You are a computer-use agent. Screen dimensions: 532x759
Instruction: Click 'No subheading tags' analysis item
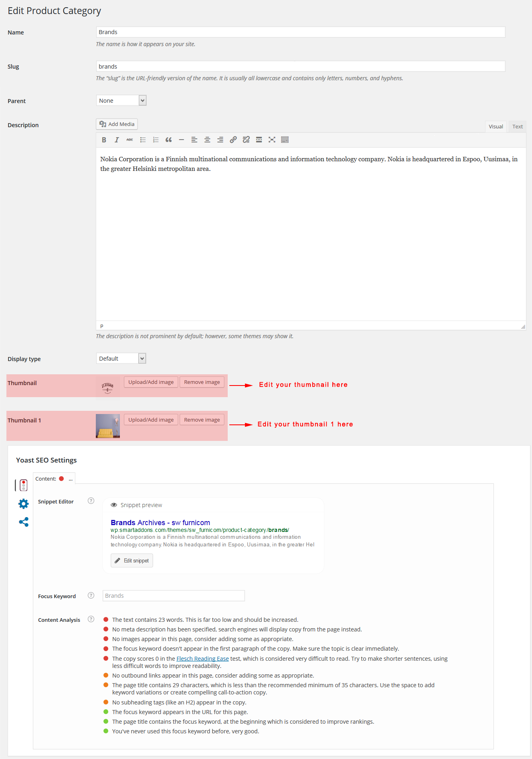click(179, 702)
